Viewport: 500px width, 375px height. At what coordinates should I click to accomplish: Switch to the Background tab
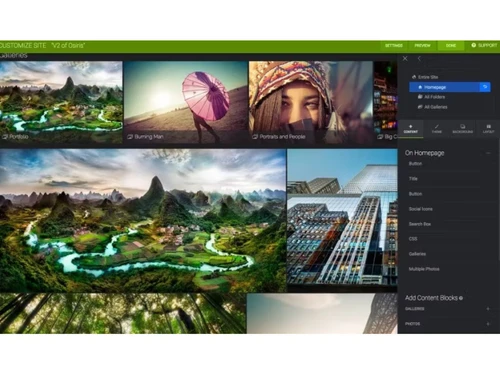463,129
